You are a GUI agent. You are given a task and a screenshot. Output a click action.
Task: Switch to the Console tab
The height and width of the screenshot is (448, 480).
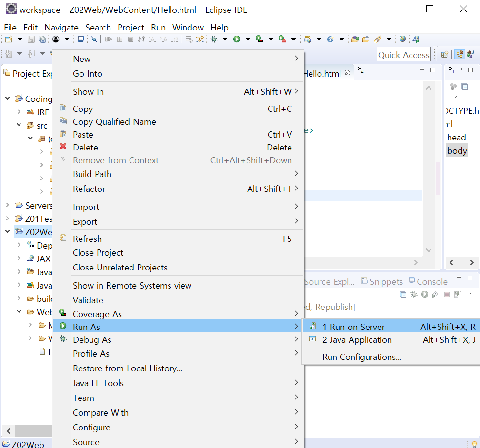coord(428,281)
